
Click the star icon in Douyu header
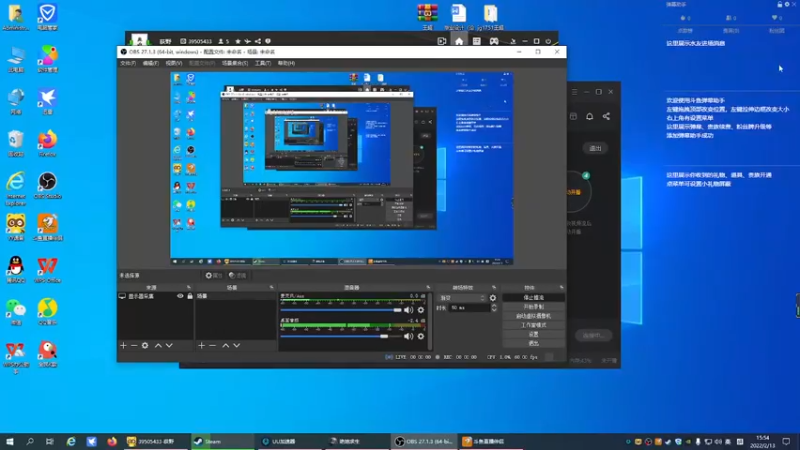(238, 41)
